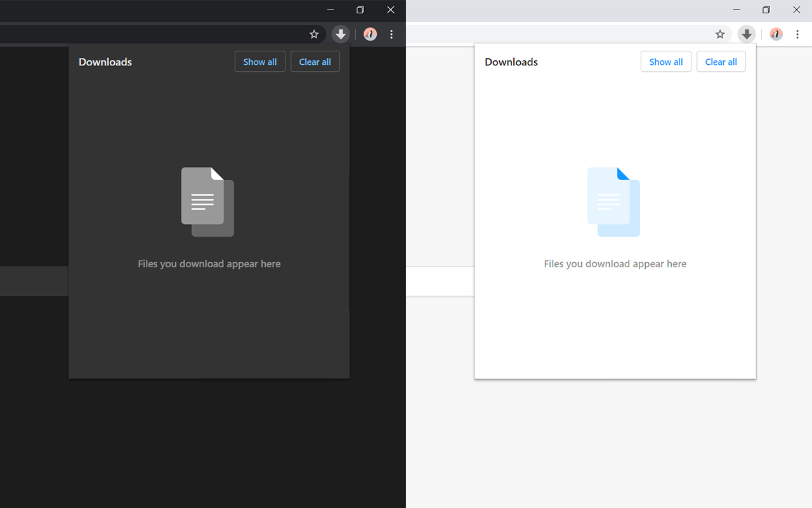Open the Downloads toolbar icon on the light window
The image size is (812, 508).
click(746, 34)
